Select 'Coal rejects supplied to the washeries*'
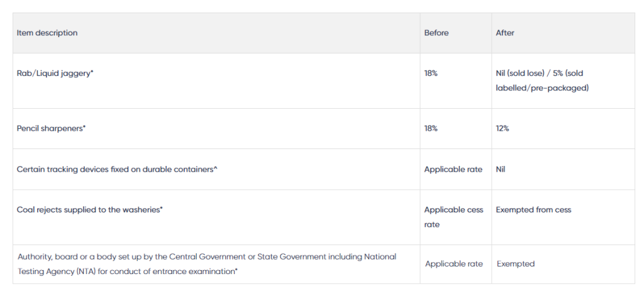Image resolution: width=644 pixels, height=291 pixels. click(x=90, y=210)
